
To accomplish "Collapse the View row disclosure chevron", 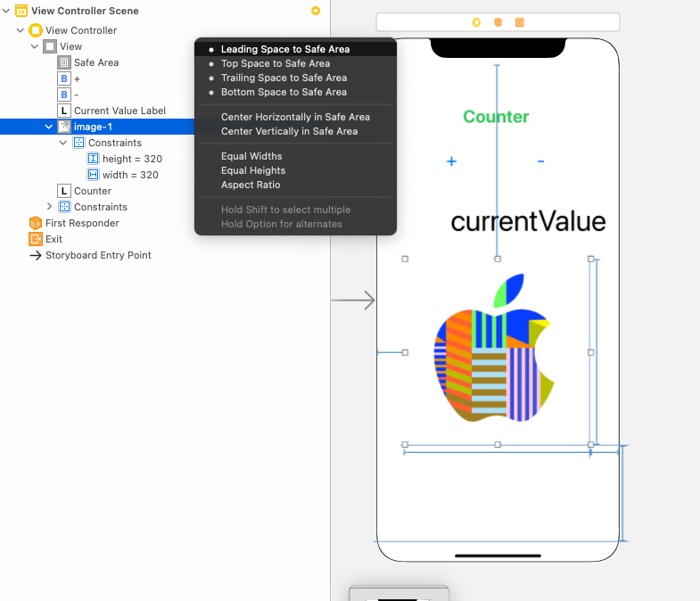I will pyautogui.click(x=35, y=46).
